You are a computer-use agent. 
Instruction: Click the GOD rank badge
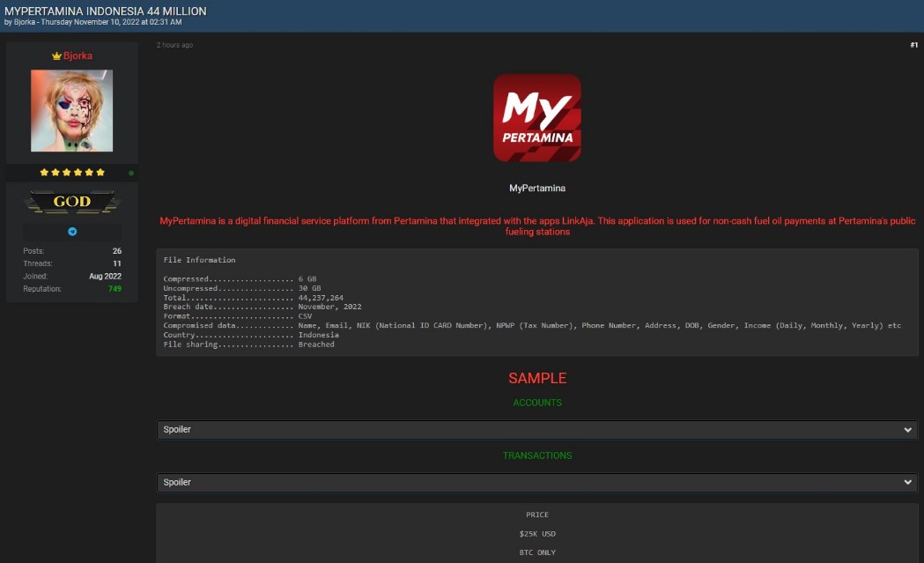click(x=72, y=202)
